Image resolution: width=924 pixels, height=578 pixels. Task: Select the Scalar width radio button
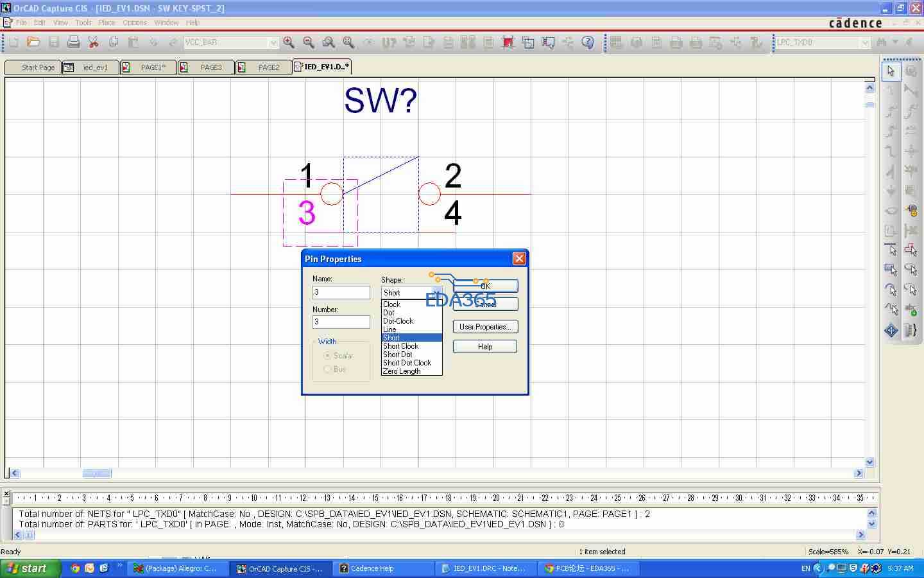(328, 356)
